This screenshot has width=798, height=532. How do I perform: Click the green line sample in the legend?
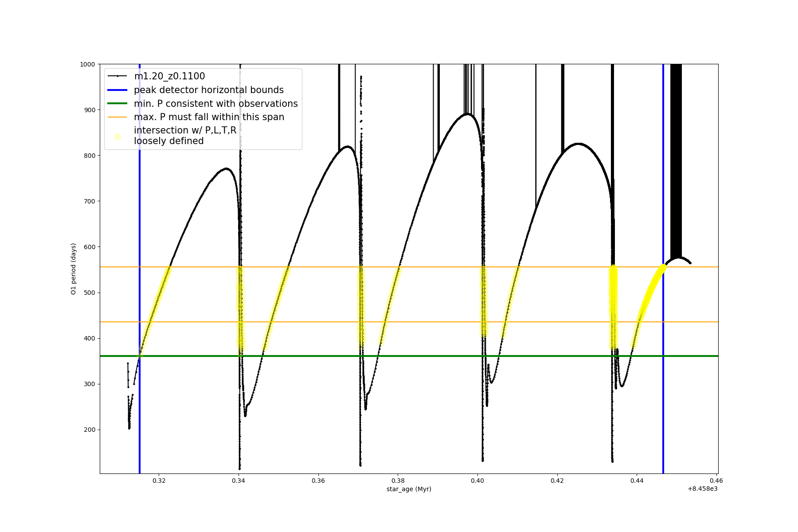[x=117, y=104]
